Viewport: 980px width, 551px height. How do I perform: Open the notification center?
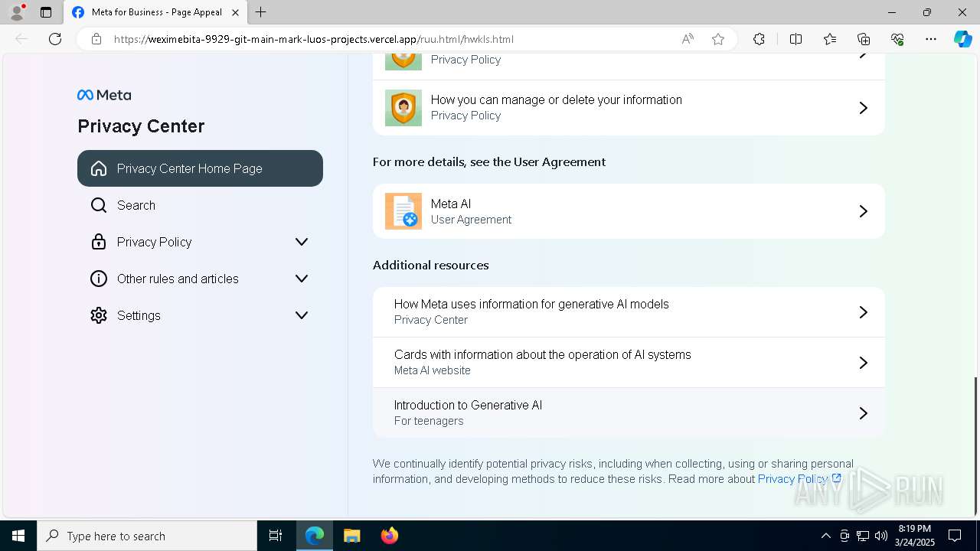[x=955, y=536]
